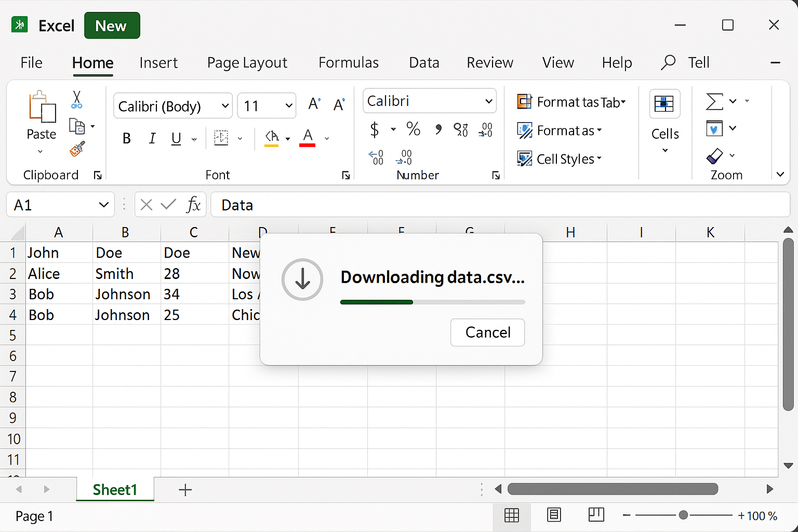Switch to Page Break Preview icon
This screenshot has width=798, height=532.
pos(596,515)
